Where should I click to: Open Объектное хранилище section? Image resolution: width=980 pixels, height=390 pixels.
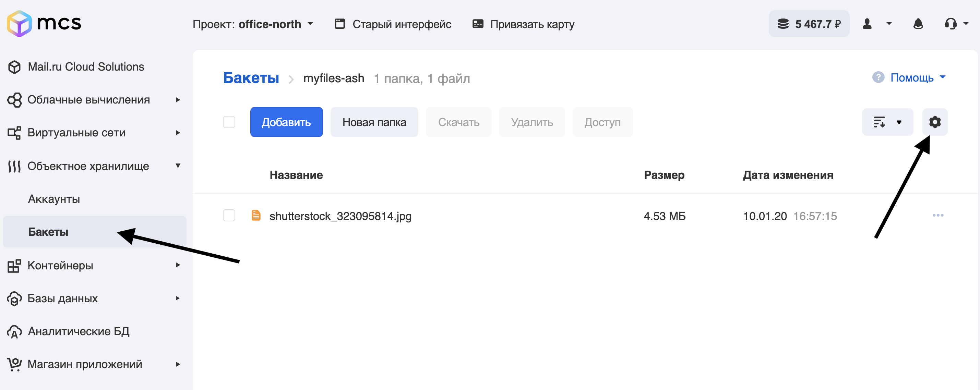pyautogui.click(x=89, y=166)
